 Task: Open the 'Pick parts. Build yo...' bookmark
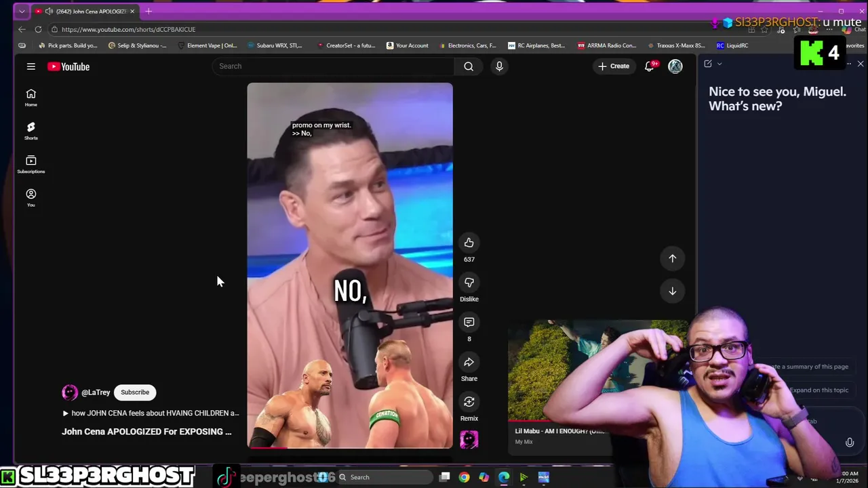pyautogui.click(x=68, y=45)
